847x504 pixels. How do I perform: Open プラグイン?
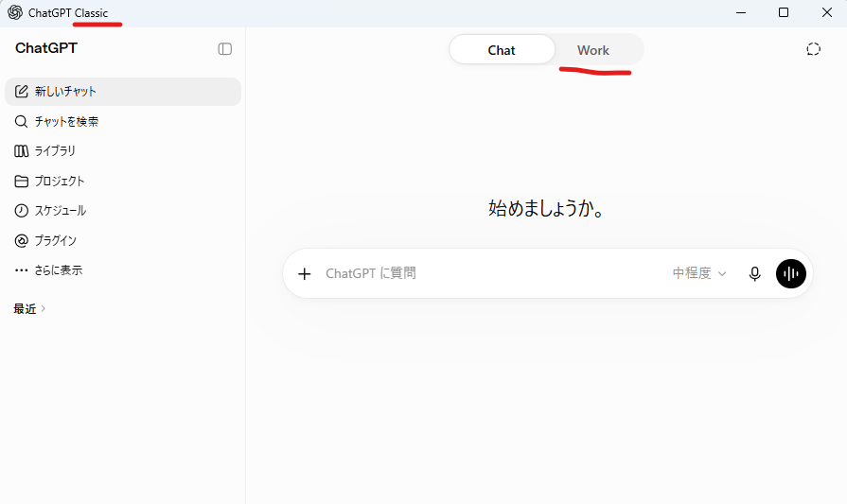(123, 241)
